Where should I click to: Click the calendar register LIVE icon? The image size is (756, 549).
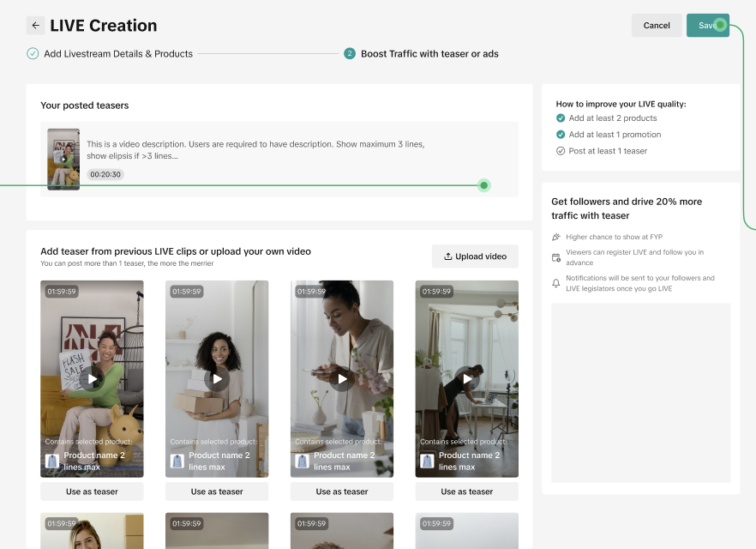tap(556, 257)
